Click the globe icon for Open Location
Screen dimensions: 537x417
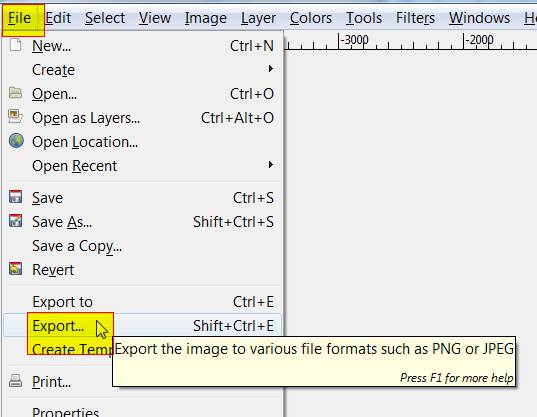coord(16,141)
